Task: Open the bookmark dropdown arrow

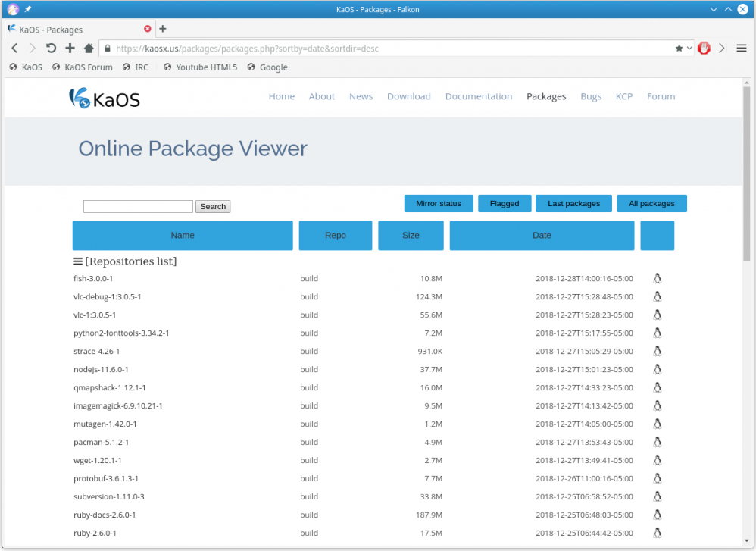Action: (x=689, y=49)
